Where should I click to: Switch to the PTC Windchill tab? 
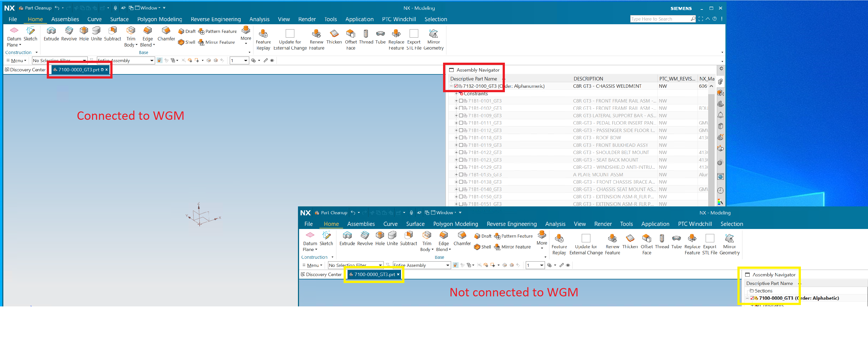click(x=399, y=19)
